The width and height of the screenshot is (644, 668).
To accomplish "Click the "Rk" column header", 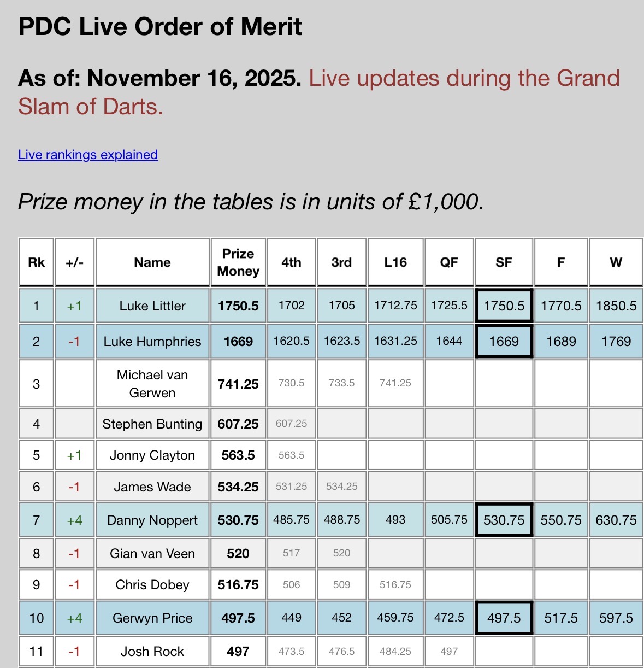I will tap(37, 262).
